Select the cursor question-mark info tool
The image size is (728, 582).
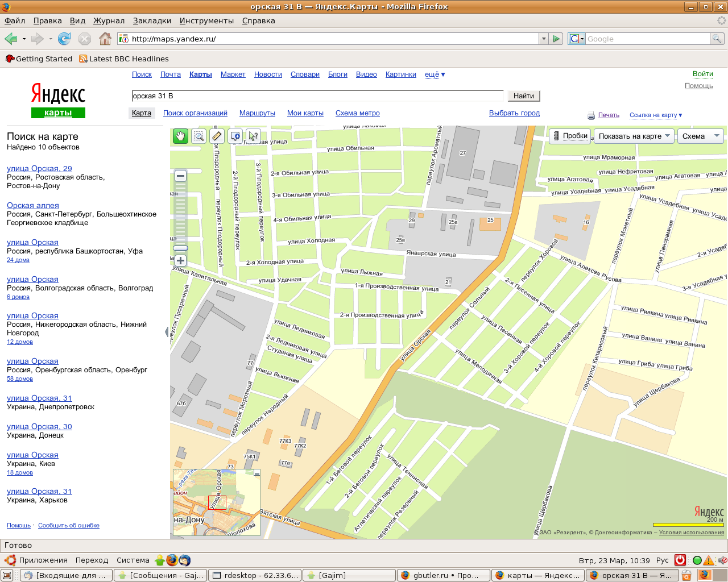pos(253,136)
